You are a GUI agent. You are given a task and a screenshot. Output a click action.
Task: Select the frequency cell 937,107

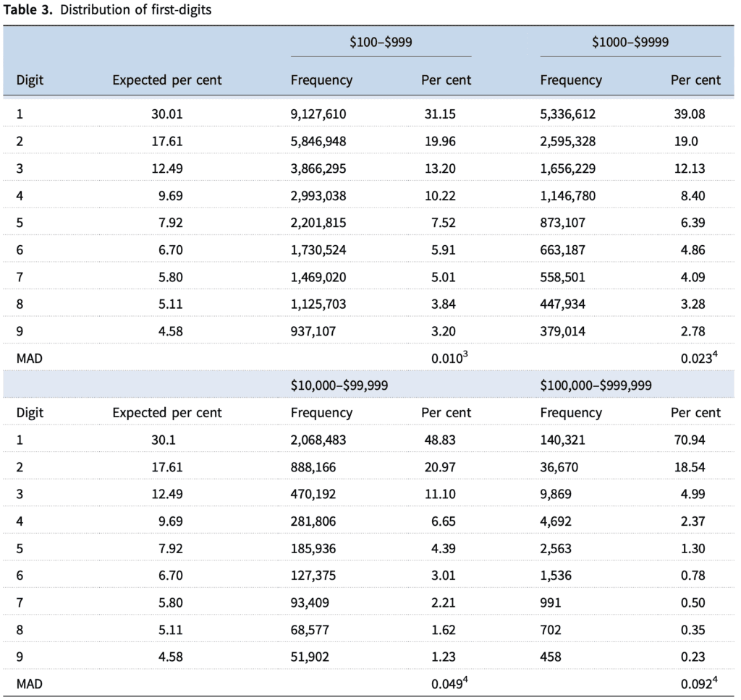tap(313, 332)
